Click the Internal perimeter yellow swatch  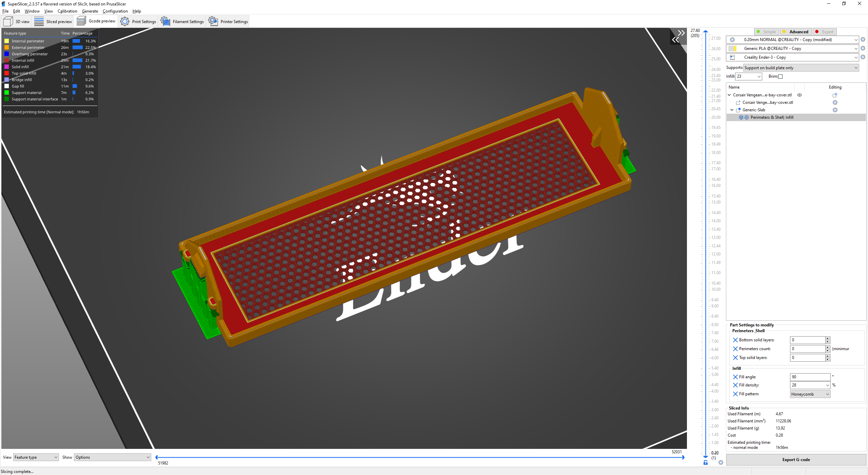pos(6,41)
